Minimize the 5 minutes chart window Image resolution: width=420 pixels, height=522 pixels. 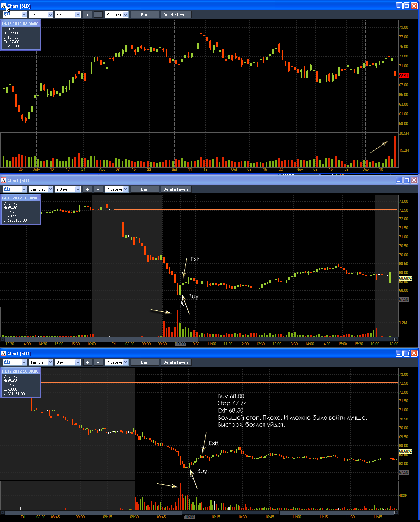(x=399, y=180)
